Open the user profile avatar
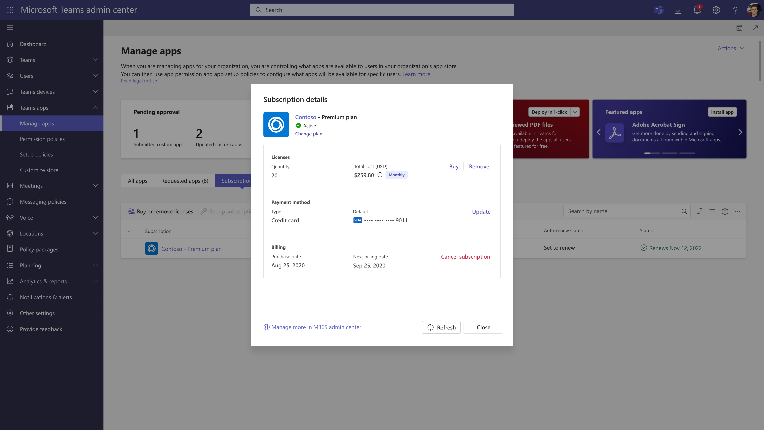This screenshot has height=430, width=764. pyautogui.click(x=754, y=10)
